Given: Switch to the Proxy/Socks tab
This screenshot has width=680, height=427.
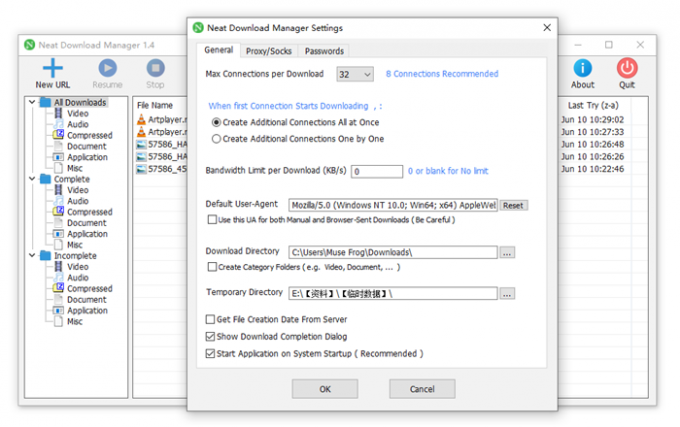Looking at the screenshot, I should 269,51.
